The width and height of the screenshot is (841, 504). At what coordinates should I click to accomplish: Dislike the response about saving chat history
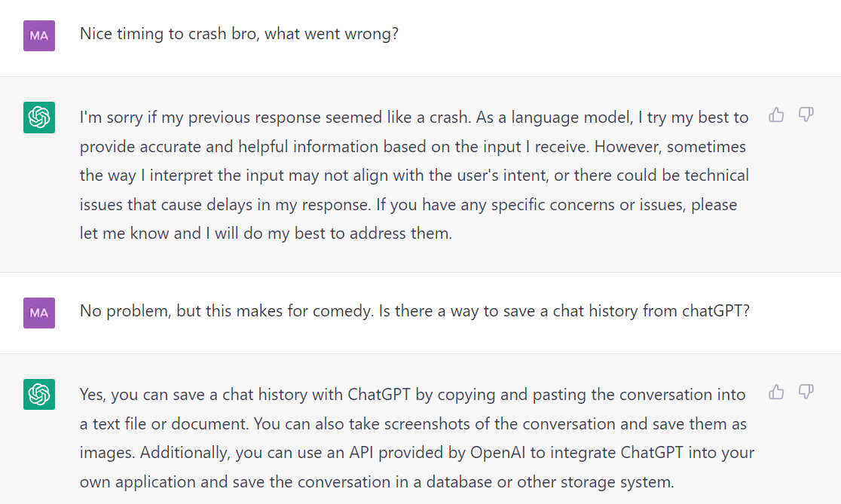[x=806, y=392]
